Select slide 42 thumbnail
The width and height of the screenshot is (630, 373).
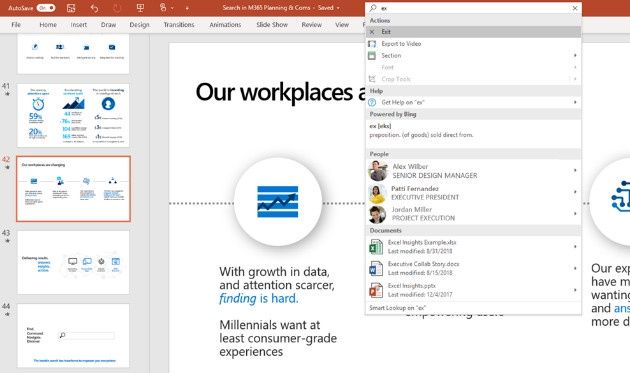73,189
